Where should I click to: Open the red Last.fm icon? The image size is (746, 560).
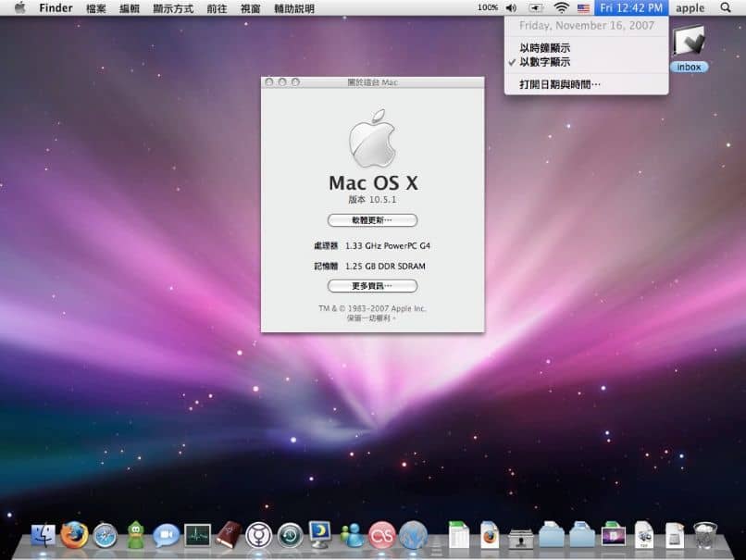(382, 536)
